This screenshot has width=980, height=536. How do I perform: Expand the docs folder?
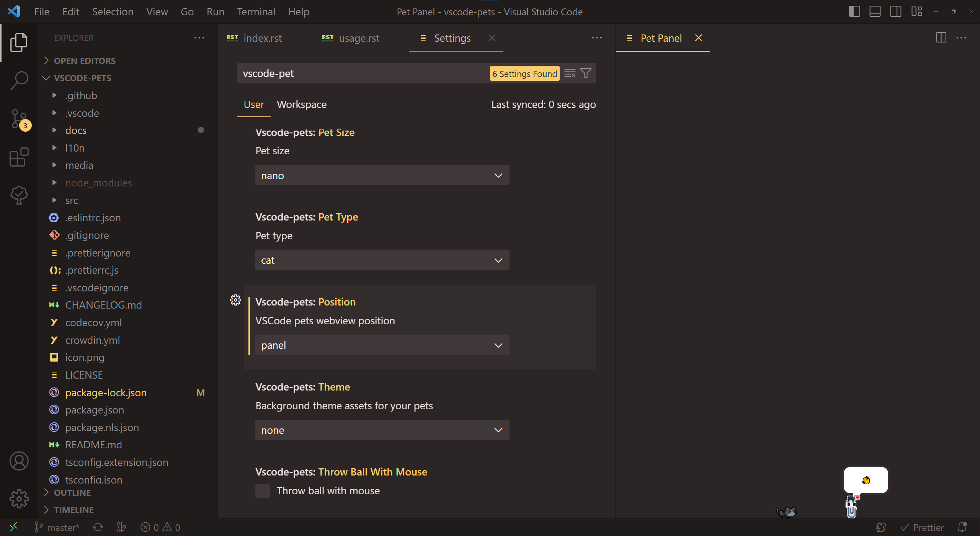[128, 131]
